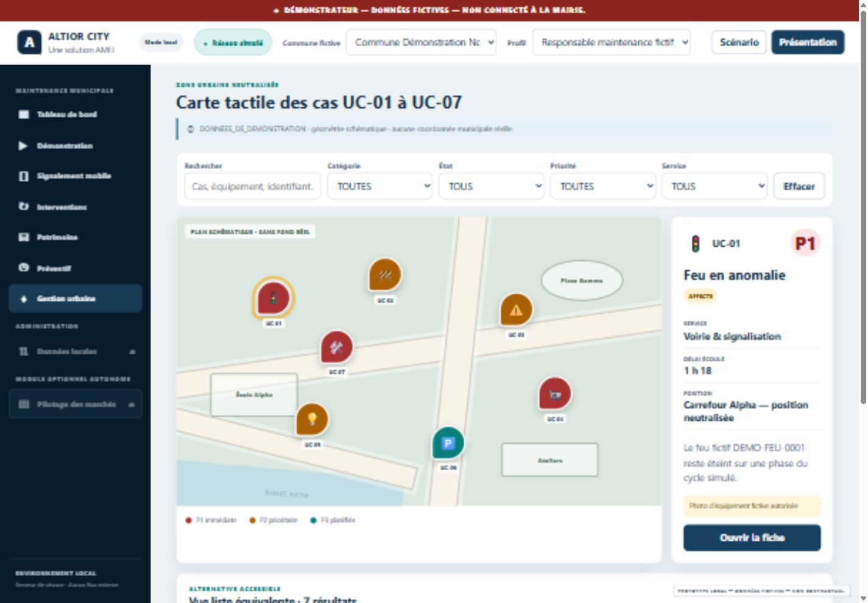The height and width of the screenshot is (603, 868).
Task: Open the Profil dropdown
Action: coord(612,43)
